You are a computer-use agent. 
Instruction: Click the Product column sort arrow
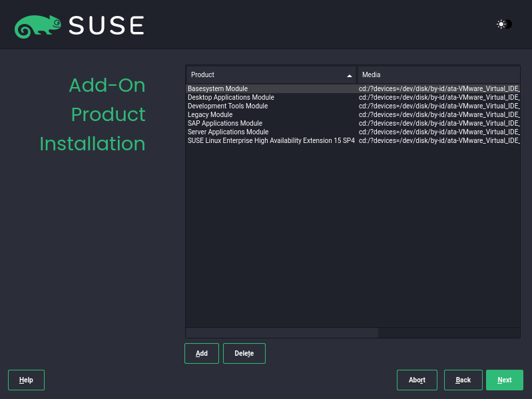point(349,76)
